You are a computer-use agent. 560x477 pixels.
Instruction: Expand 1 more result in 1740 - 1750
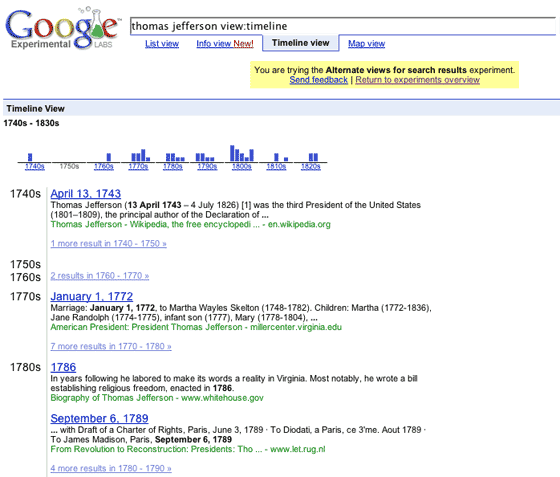pos(109,243)
